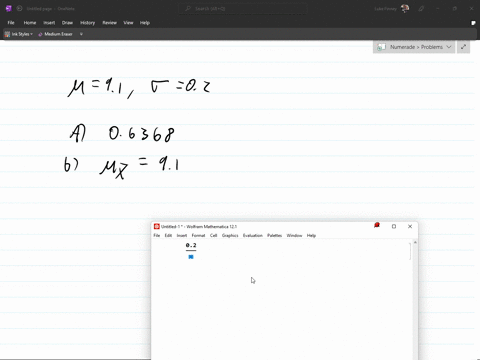Click the handwritten σ = 0.2 note

[180, 86]
